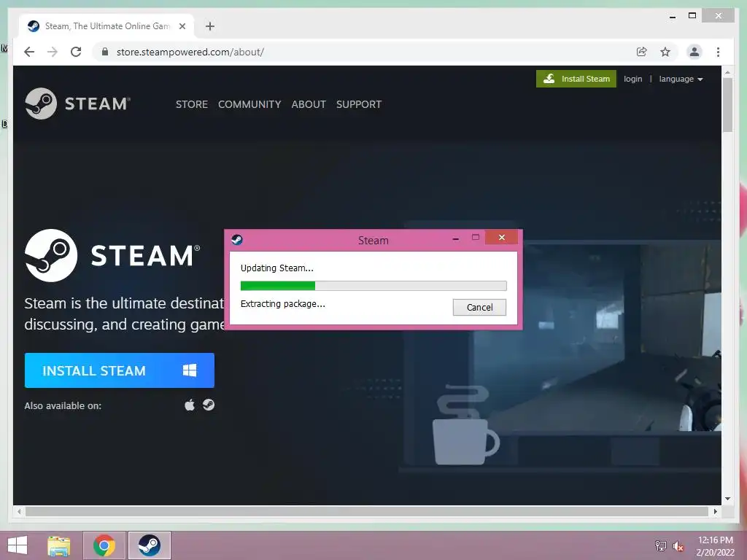Click the Chrome forward arrow
Image resolution: width=747 pixels, height=560 pixels.
pos(53,52)
